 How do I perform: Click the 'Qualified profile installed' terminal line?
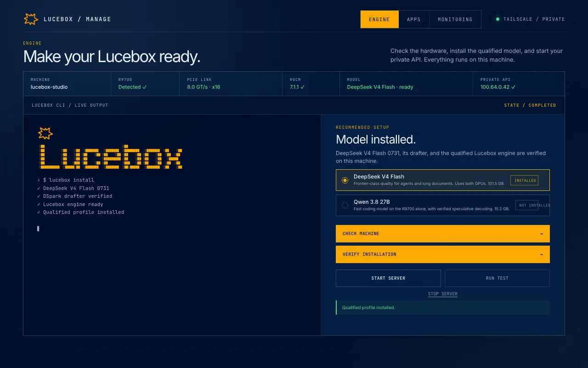point(80,213)
